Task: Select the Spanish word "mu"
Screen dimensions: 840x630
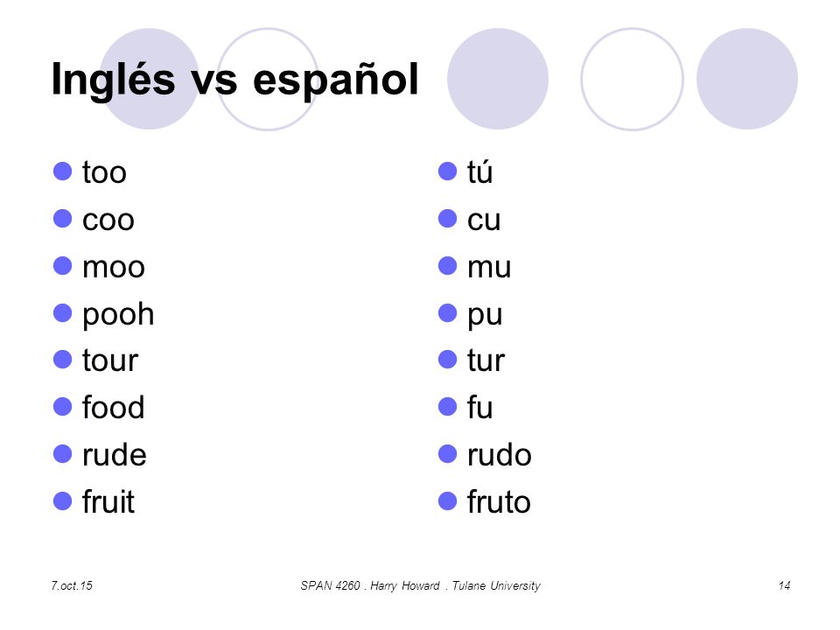Action: pos(489,268)
